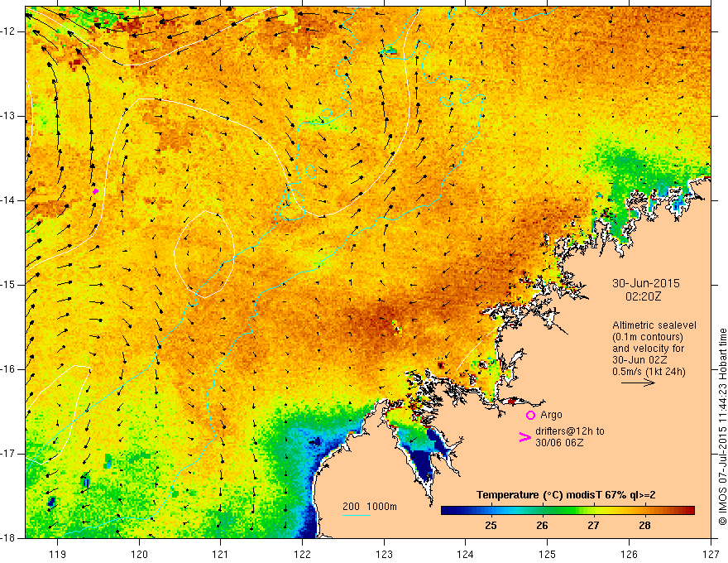The height and width of the screenshot is (563, 728).
Task: Click the magenta drifter marker near 119.5 longitude
Action: click(95, 191)
